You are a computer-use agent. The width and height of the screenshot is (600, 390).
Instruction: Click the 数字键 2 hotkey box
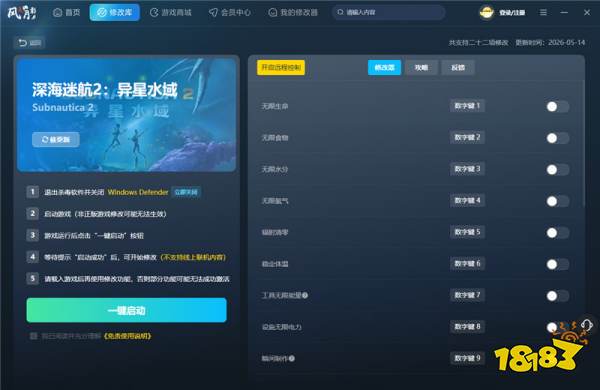click(x=467, y=137)
